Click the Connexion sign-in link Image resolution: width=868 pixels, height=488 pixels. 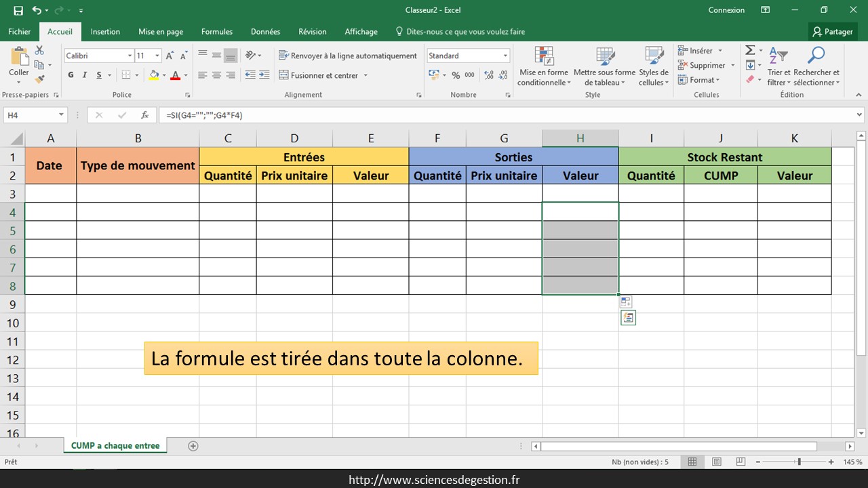pyautogui.click(x=726, y=10)
